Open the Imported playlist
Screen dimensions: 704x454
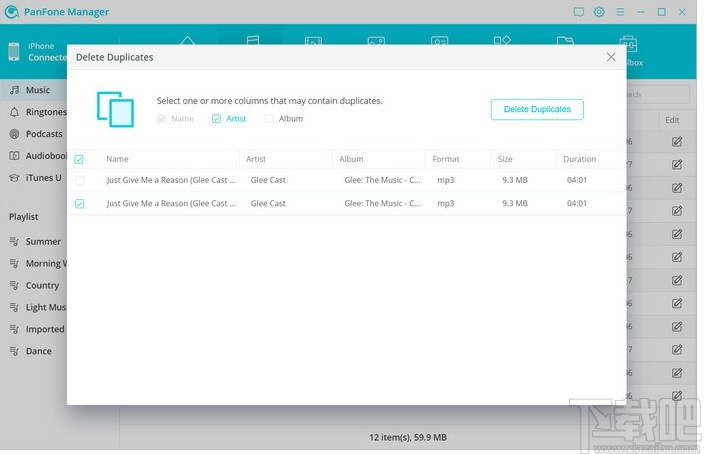click(x=34, y=329)
